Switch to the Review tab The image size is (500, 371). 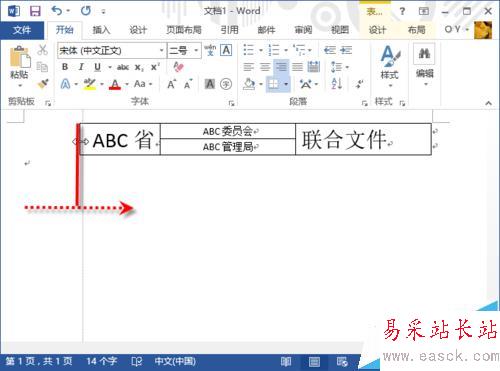coord(303,30)
